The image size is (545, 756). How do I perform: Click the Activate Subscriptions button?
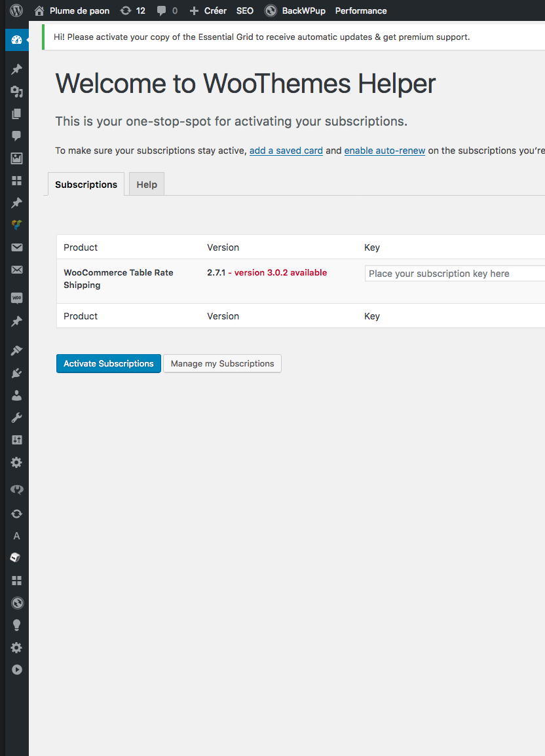click(109, 363)
